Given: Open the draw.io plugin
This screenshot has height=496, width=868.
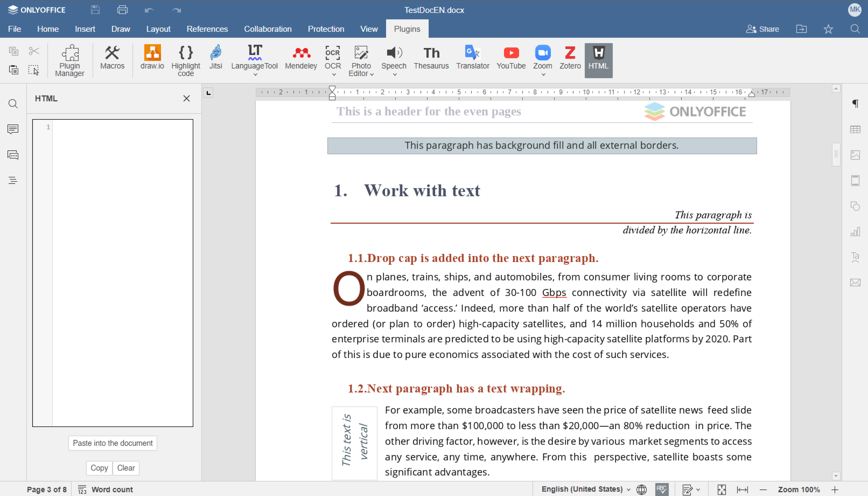Looking at the screenshot, I should click(x=152, y=57).
